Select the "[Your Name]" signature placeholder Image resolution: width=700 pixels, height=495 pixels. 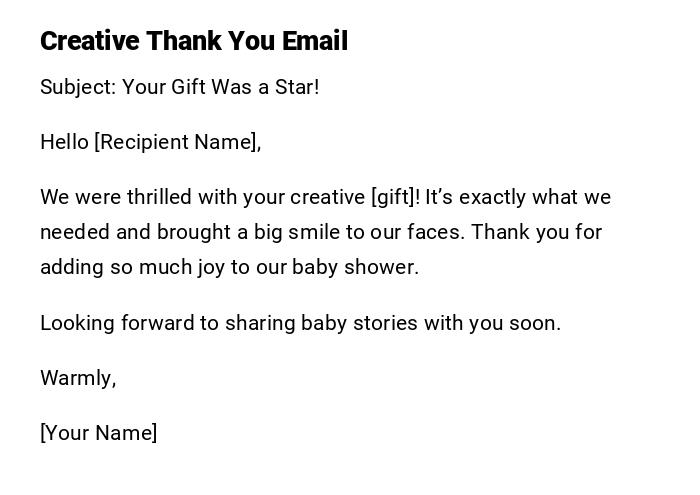(x=98, y=433)
